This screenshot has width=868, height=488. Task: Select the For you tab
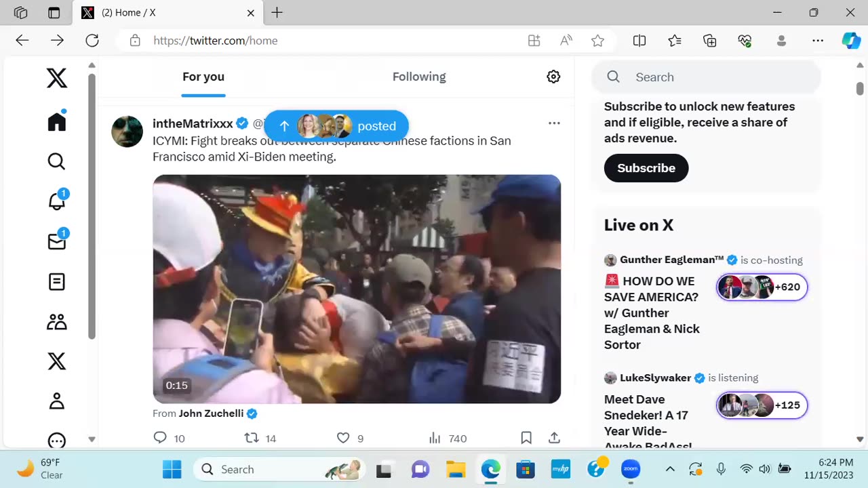pos(203,77)
